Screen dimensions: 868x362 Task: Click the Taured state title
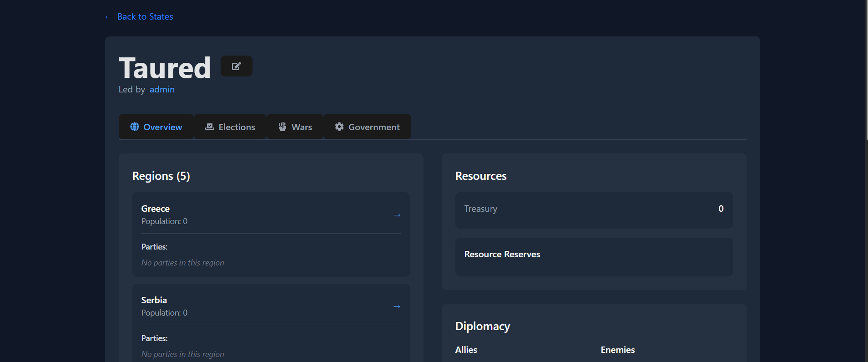[x=165, y=68]
